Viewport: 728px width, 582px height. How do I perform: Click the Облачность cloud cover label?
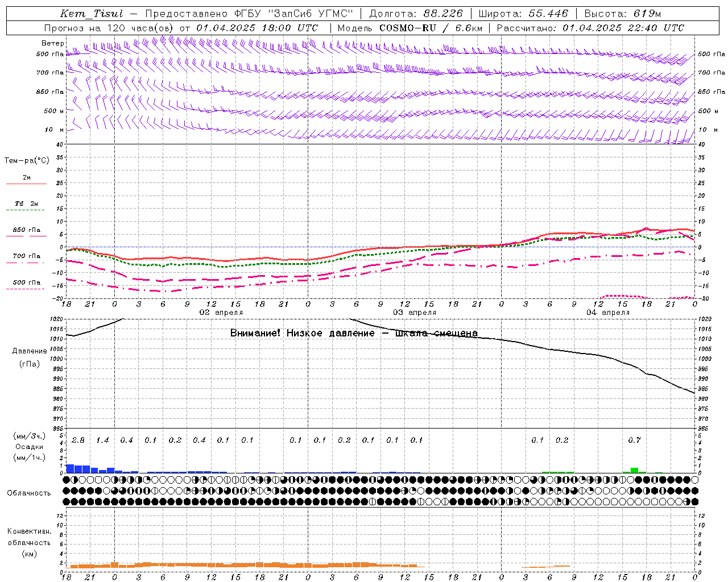point(29,493)
